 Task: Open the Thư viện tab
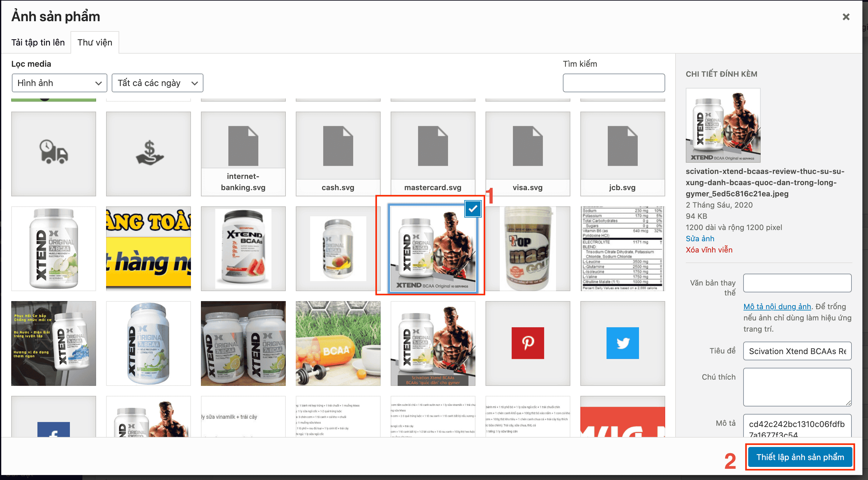click(x=95, y=42)
